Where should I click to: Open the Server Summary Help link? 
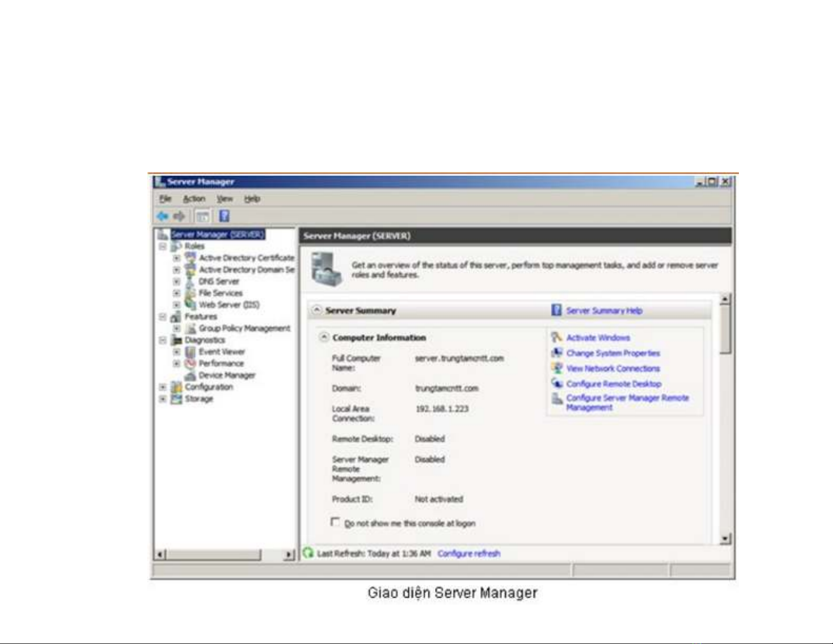[x=604, y=311]
